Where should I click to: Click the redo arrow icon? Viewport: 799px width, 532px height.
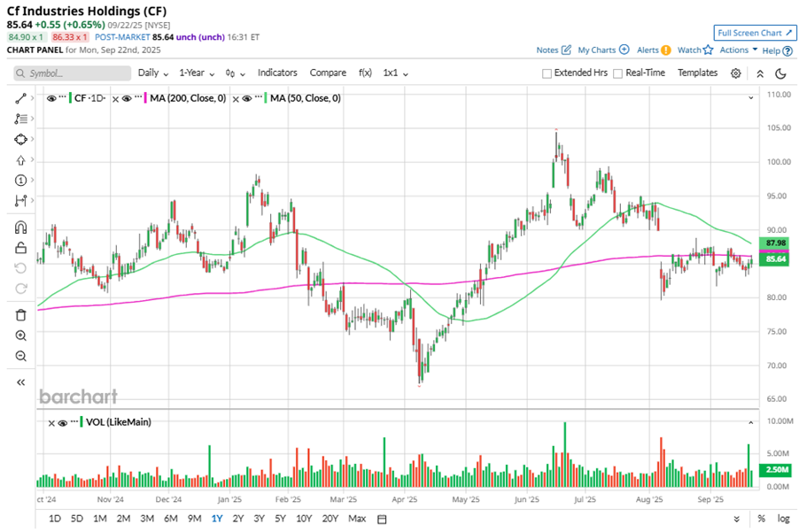pyautogui.click(x=20, y=289)
